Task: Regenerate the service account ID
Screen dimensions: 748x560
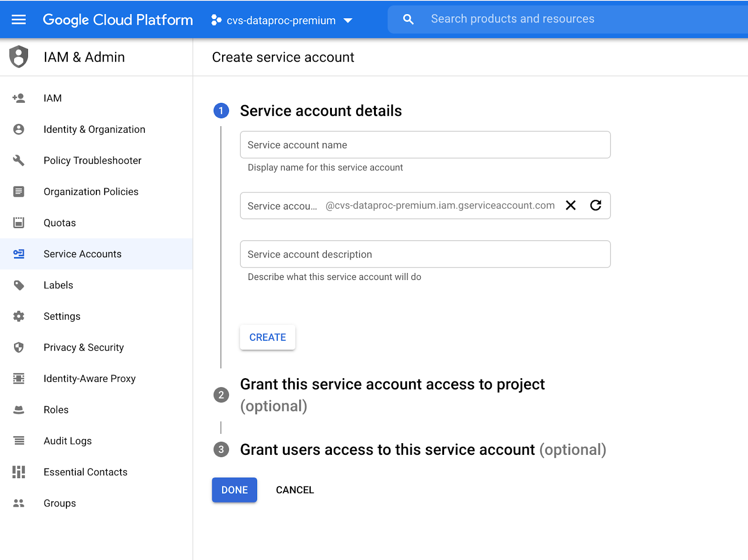Action: [596, 205]
